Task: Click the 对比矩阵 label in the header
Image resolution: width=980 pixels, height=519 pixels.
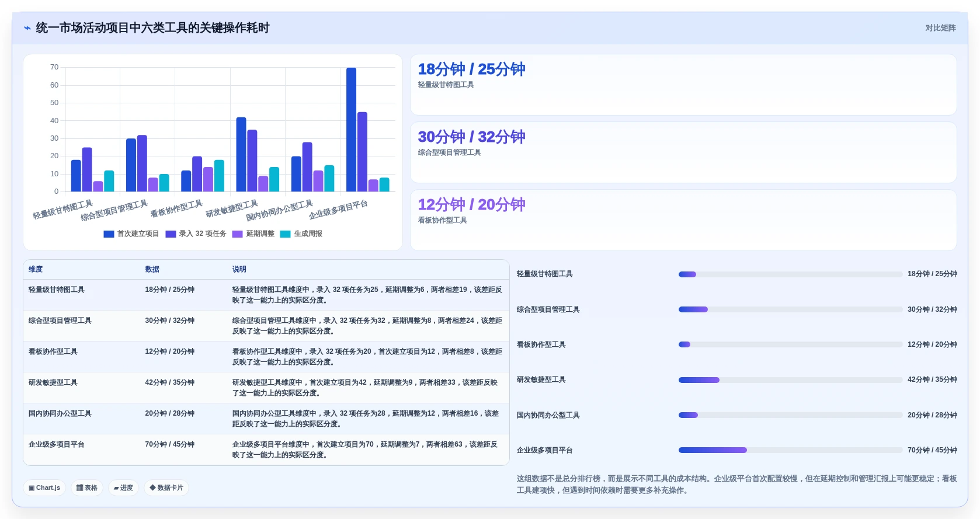Action: (x=940, y=28)
